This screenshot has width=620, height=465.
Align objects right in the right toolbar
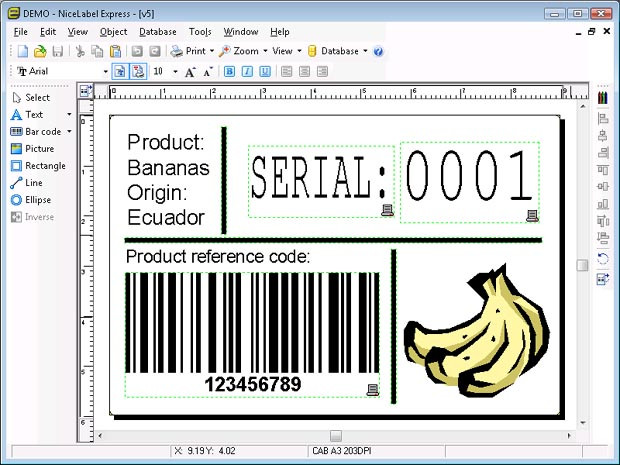point(603,152)
